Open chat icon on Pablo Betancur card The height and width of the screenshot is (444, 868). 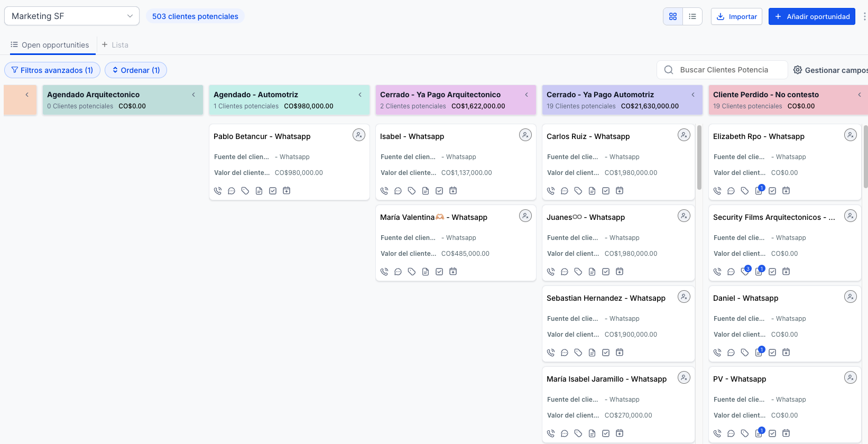(x=232, y=191)
